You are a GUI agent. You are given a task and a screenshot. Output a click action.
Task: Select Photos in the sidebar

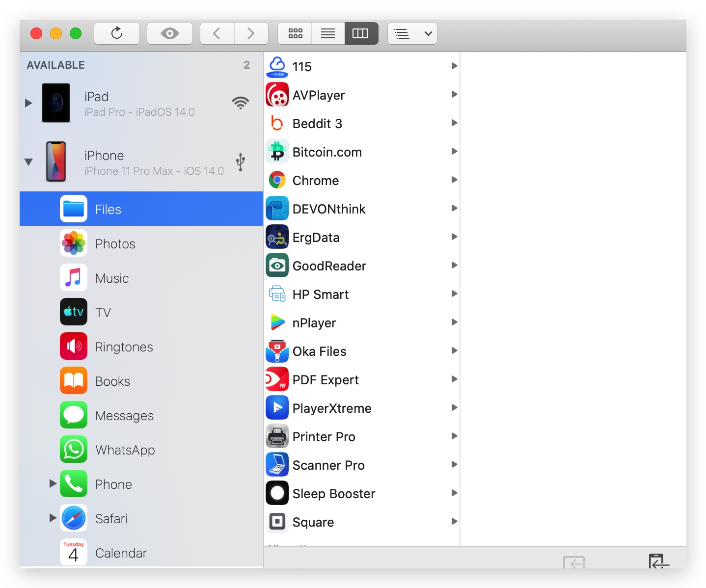pyautogui.click(x=115, y=244)
